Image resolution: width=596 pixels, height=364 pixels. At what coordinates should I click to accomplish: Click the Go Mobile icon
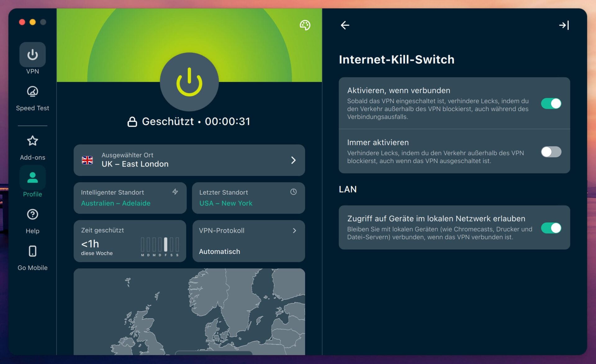tap(32, 251)
